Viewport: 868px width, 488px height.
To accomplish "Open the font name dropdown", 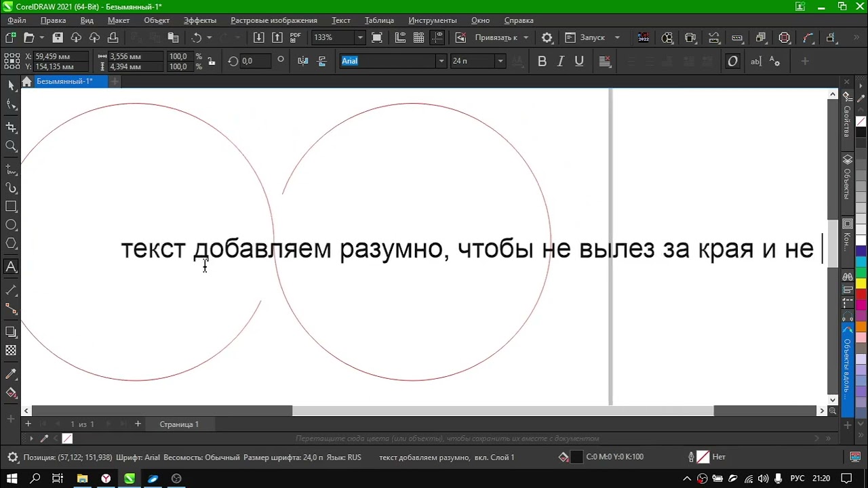I will (x=441, y=61).
